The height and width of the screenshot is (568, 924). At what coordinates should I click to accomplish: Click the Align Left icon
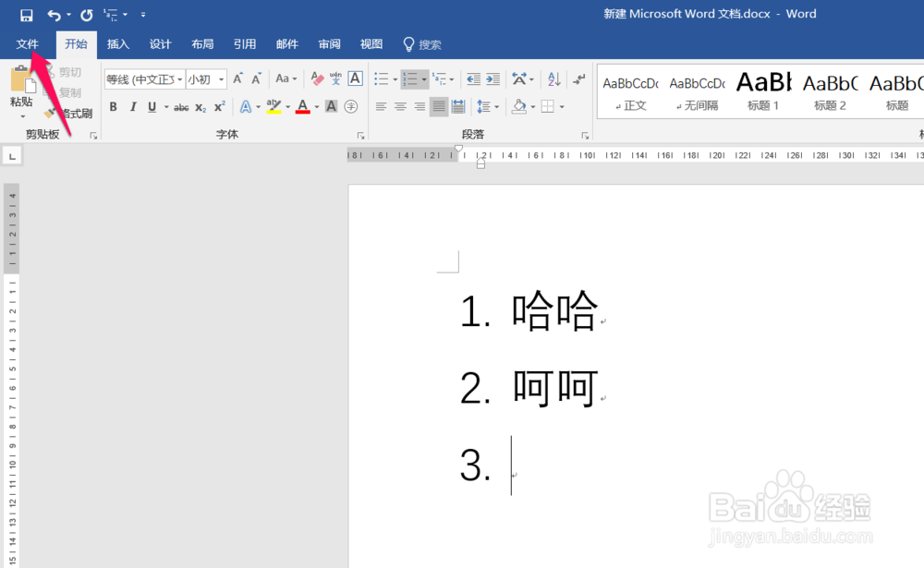click(382, 106)
